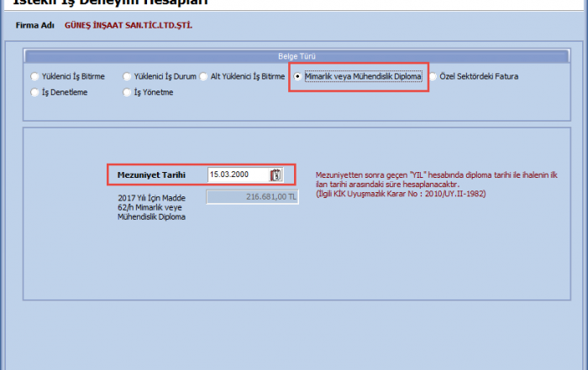Select the İş Denetleme option
Image resolution: width=588 pixels, height=370 pixels.
(34, 92)
